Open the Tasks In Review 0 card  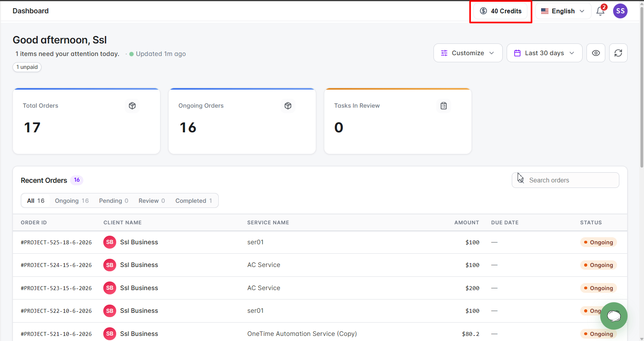tap(398, 121)
